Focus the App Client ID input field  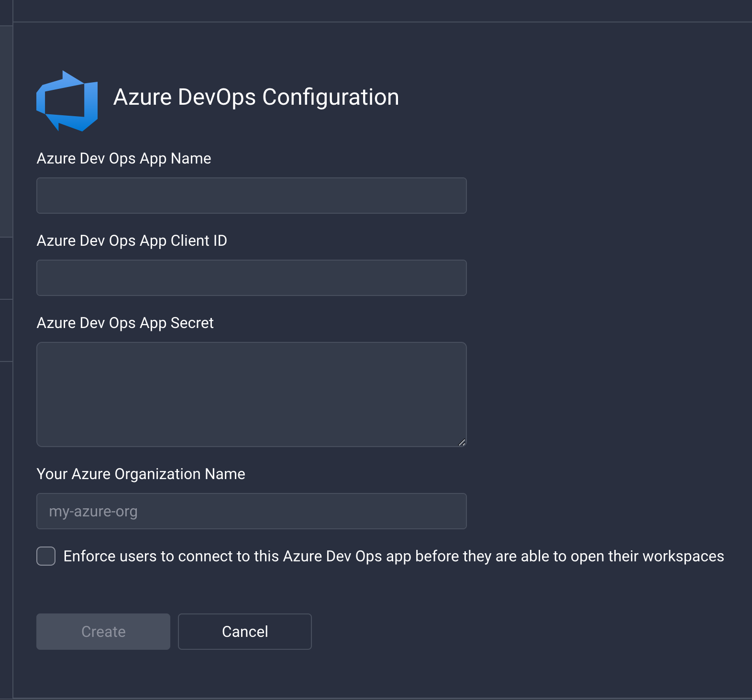click(x=252, y=278)
